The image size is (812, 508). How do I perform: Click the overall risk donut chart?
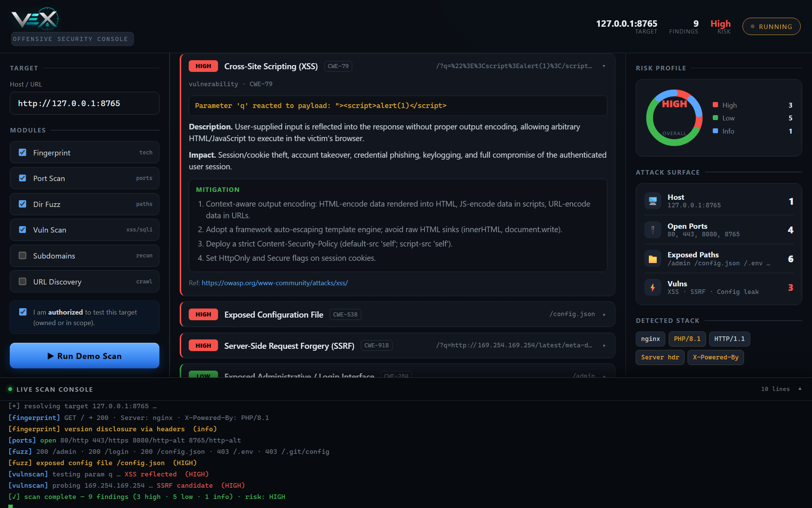pyautogui.click(x=674, y=118)
